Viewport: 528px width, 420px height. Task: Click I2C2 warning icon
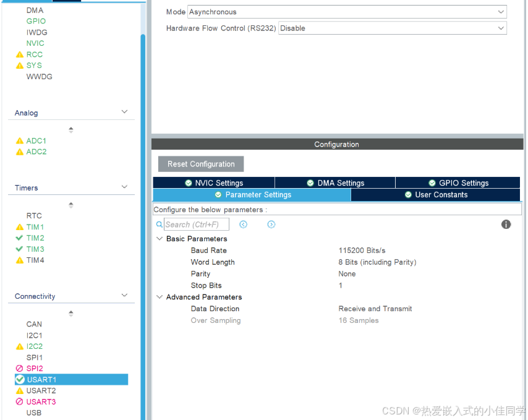pyautogui.click(x=20, y=346)
